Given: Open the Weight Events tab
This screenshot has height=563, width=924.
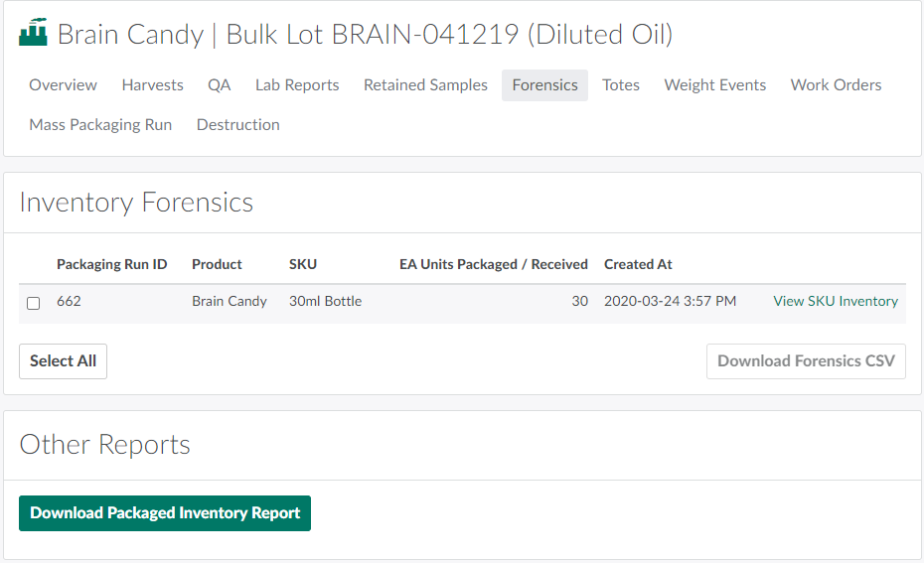Looking at the screenshot, I should pyautogui.click(x=715, y=85).
